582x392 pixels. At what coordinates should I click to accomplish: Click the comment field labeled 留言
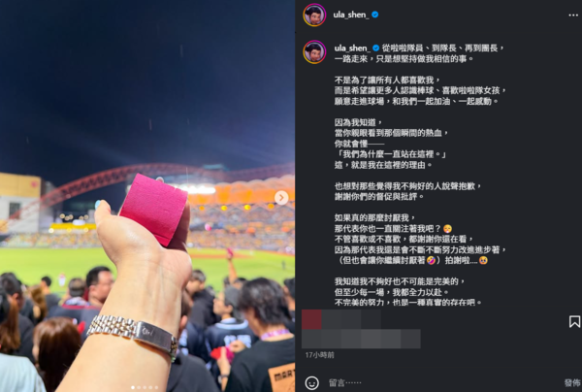(441, 382)
